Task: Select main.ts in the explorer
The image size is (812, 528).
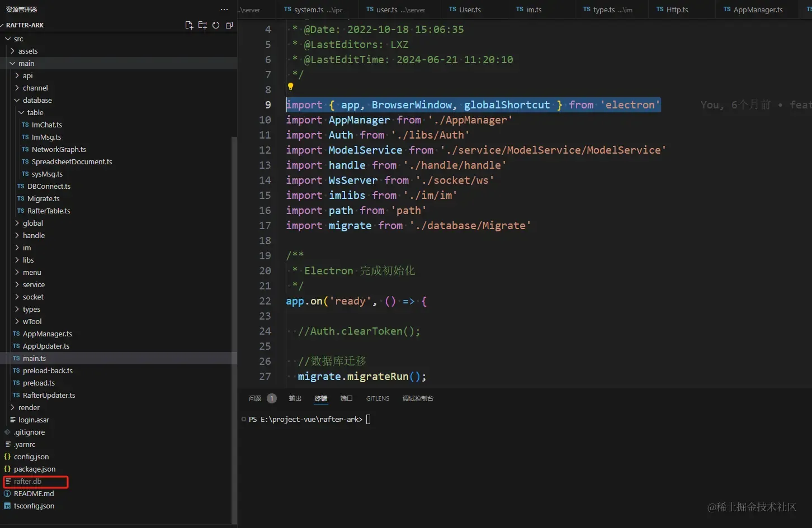Action: [x=119, y=358]
